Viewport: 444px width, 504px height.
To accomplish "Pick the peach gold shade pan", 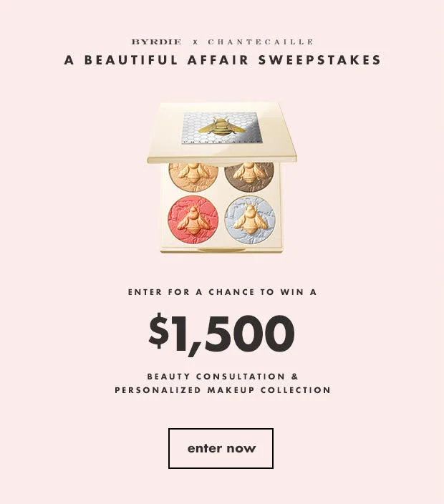I will (193, 178).
